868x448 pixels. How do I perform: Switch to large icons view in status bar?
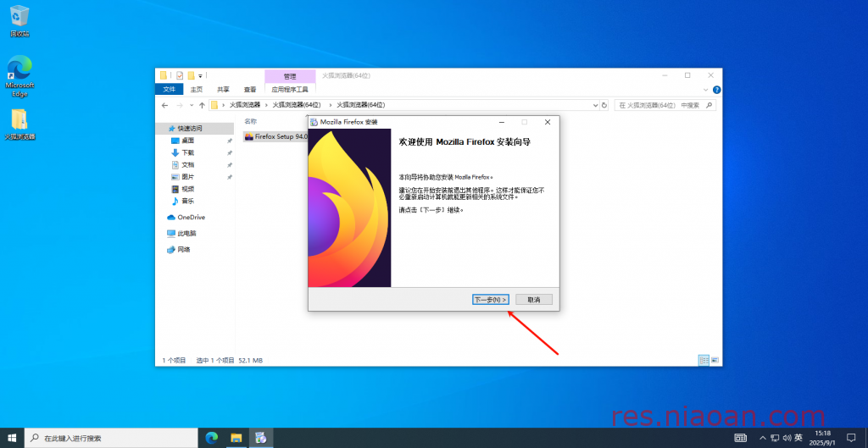tap(715, 360)
